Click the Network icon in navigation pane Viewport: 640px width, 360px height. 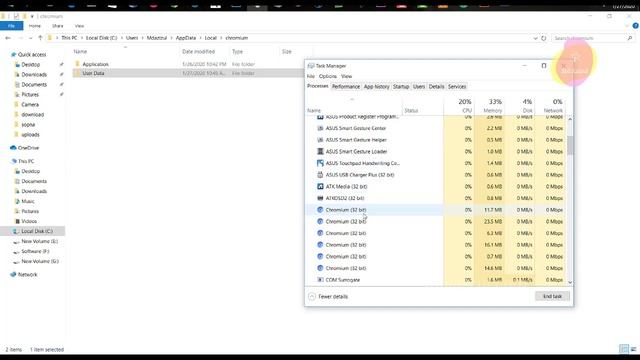(13, 275)
